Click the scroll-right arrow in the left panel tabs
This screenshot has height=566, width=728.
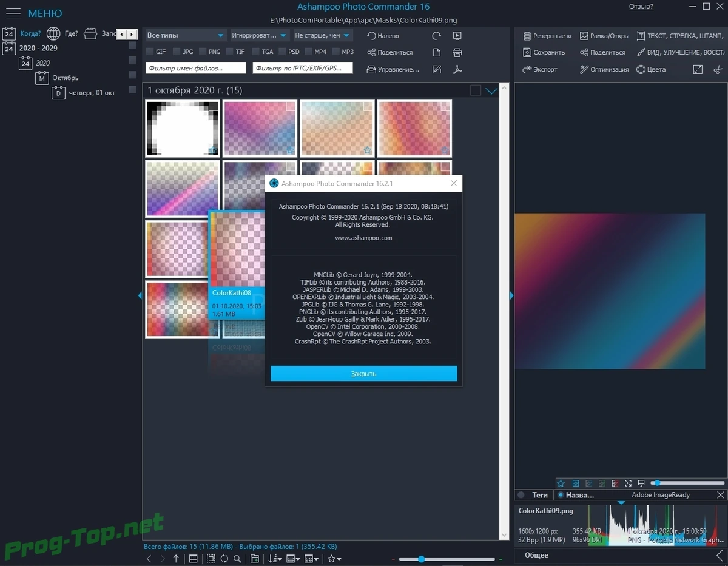[132, 35]
